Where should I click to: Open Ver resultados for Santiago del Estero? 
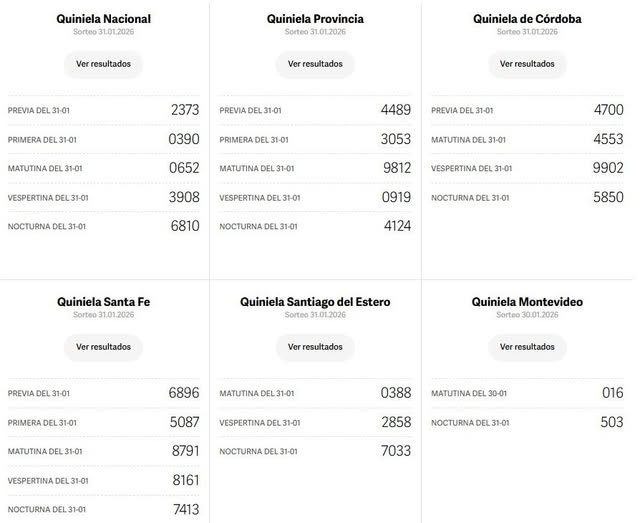click(x=315, y=347)
